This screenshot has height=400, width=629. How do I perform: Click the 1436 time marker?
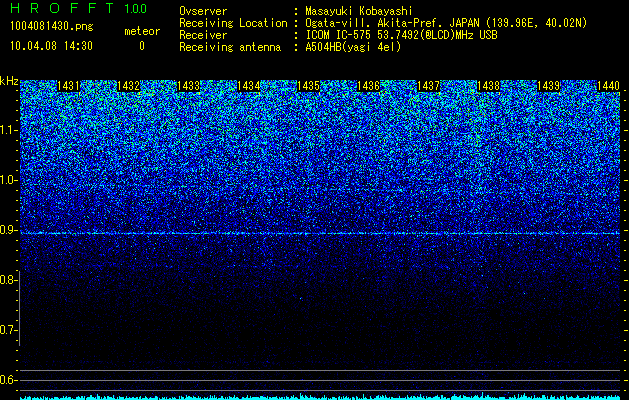[x=368, y=86]
